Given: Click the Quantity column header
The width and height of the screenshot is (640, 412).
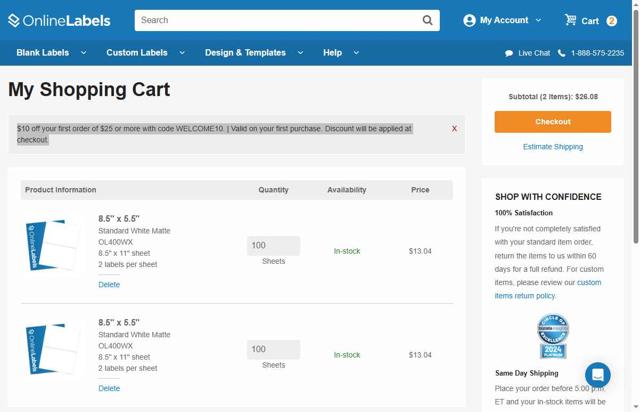Looking at the screenshot, I should (273, 190).
